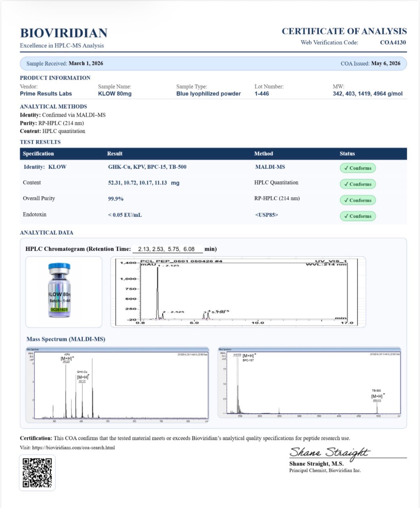Click sample type Blue lyophilized powder
The height and width of the screenshot is (508, 420).
pyautogui.click(x=208, y=94)
